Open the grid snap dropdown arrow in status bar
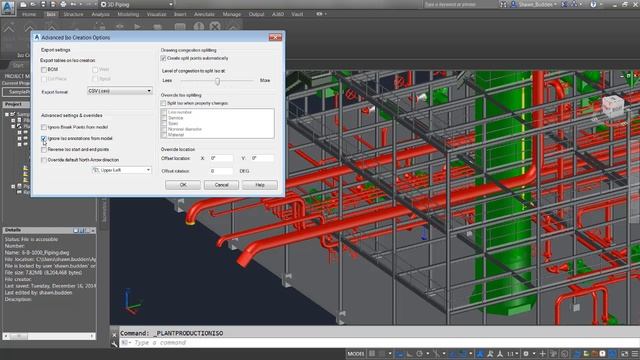Viewport: 640px width, 360px height. pyautogui.click(x=390, y=354)
